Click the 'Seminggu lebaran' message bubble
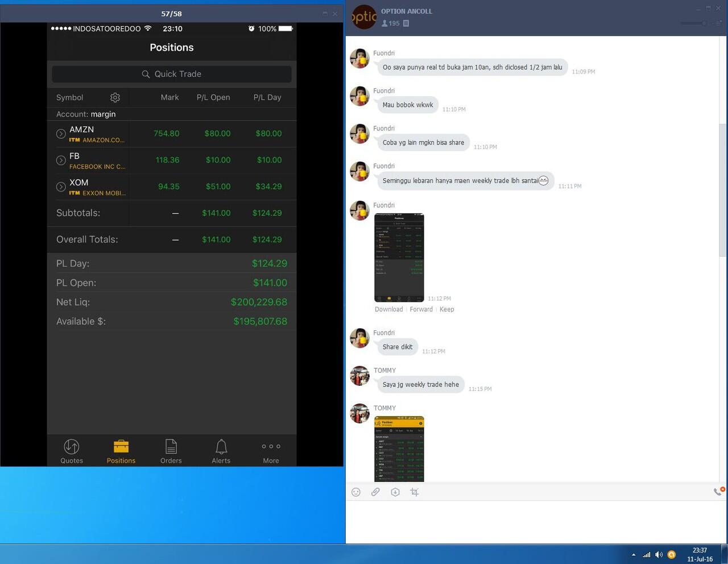This screenshot has height=564, width=728. (x=465, y=181)
